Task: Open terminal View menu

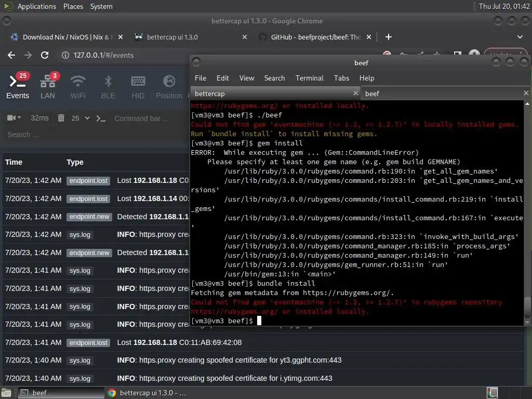Action: point(247,78)
